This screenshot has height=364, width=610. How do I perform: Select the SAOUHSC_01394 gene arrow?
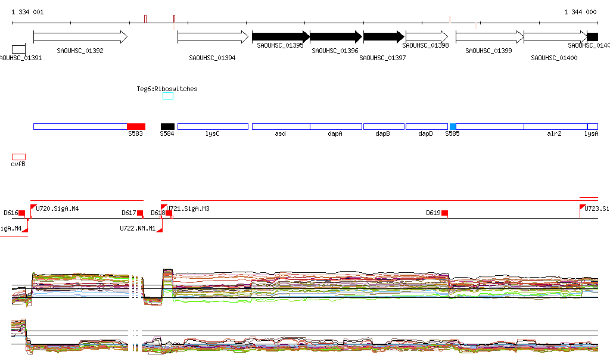pyautogui.click(x=213, y=37)
